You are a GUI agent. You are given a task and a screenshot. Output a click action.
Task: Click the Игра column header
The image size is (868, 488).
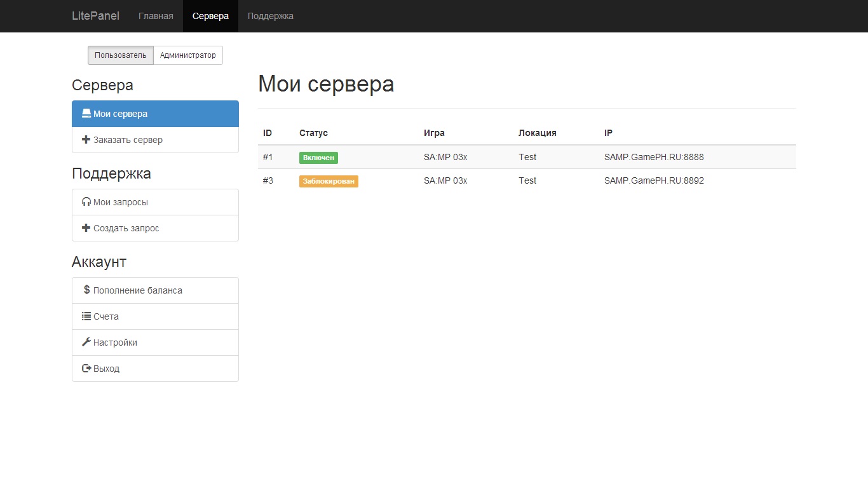point(434,133)
